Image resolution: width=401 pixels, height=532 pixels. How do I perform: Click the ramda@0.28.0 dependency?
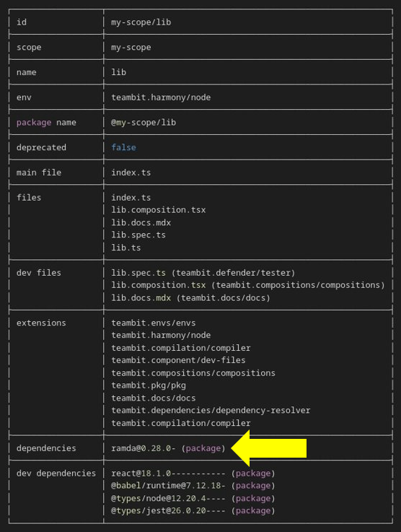169,448
